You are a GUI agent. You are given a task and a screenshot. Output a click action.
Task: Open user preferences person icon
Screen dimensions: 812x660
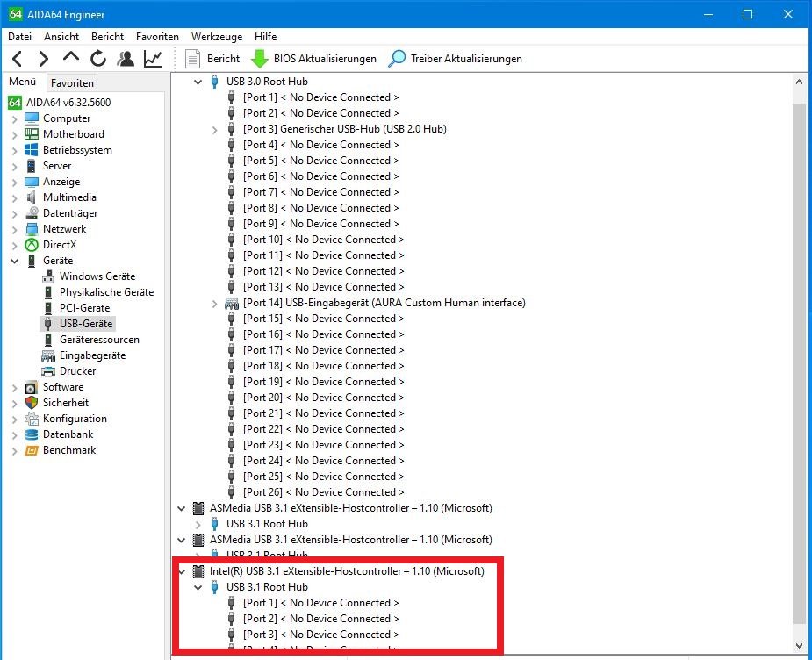126,59
